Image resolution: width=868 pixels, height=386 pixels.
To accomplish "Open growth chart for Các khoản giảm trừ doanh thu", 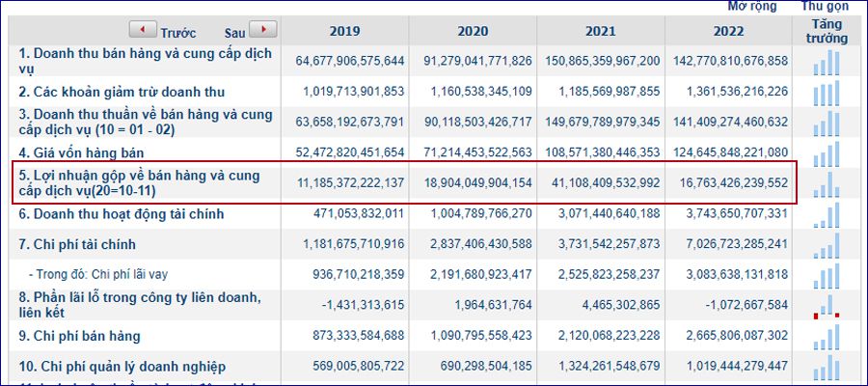I will point(827,93).
